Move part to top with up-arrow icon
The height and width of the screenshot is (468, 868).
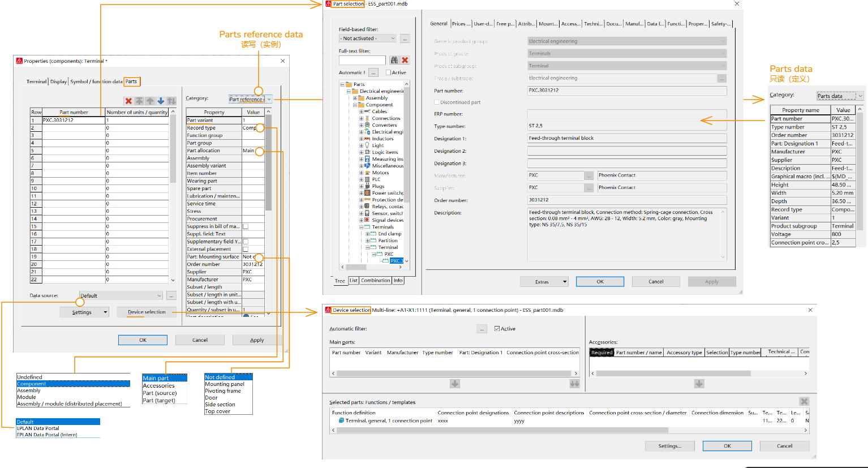tap(140, 101)
